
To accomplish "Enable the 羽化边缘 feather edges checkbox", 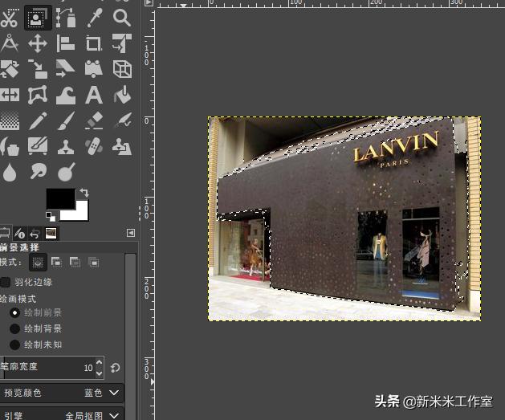I will click(5, 282).
